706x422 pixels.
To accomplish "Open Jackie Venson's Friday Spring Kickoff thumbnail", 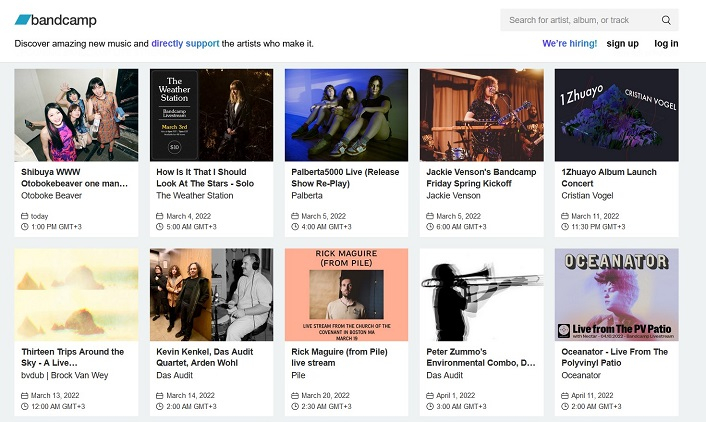I will coord(481,115).
